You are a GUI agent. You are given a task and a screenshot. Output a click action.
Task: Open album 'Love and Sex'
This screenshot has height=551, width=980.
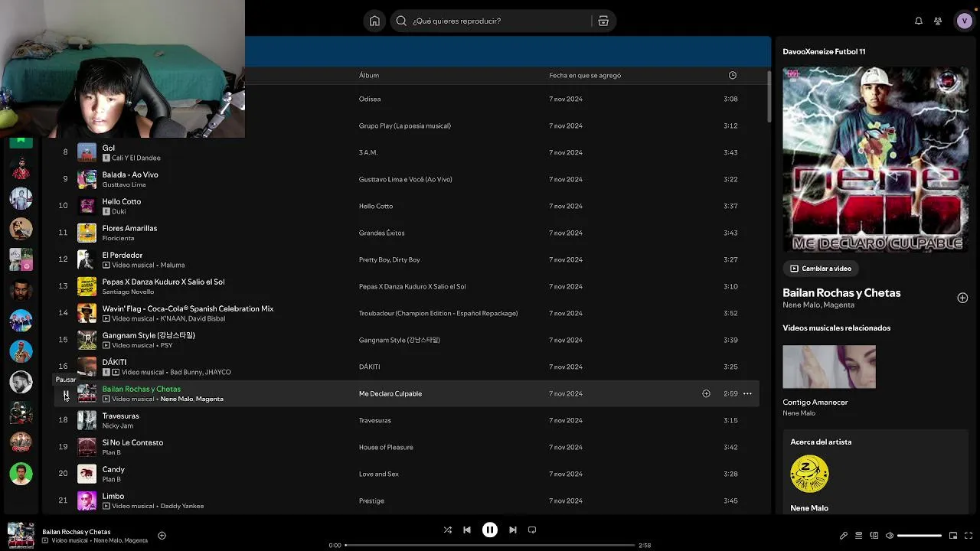click(379, 474)
